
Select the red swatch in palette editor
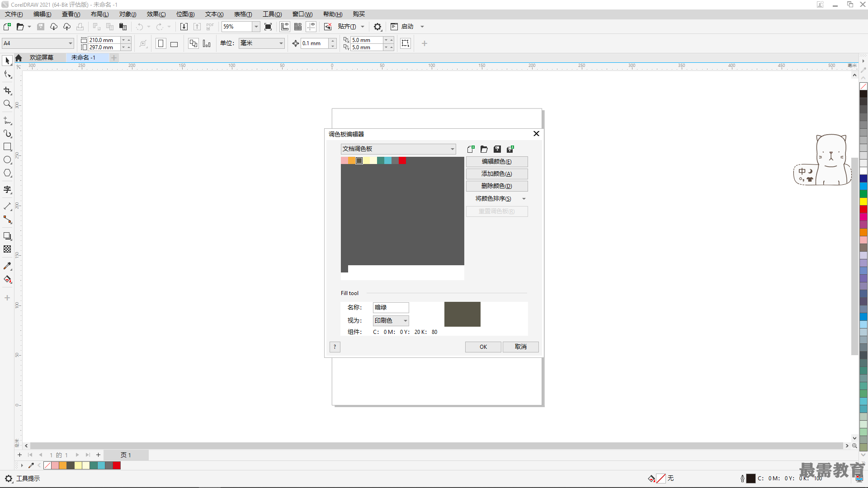402,161
